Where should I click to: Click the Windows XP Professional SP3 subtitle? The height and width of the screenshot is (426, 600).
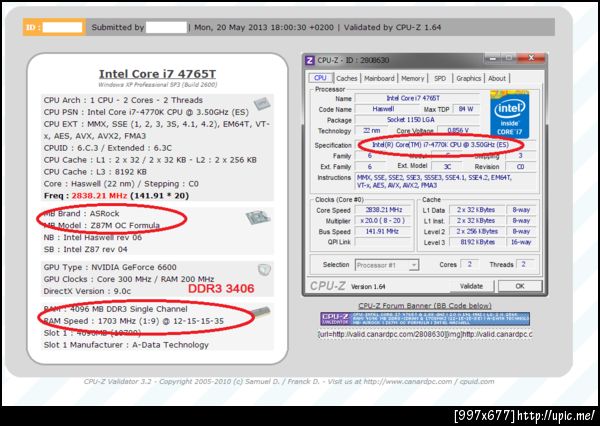tap(157, 85)
